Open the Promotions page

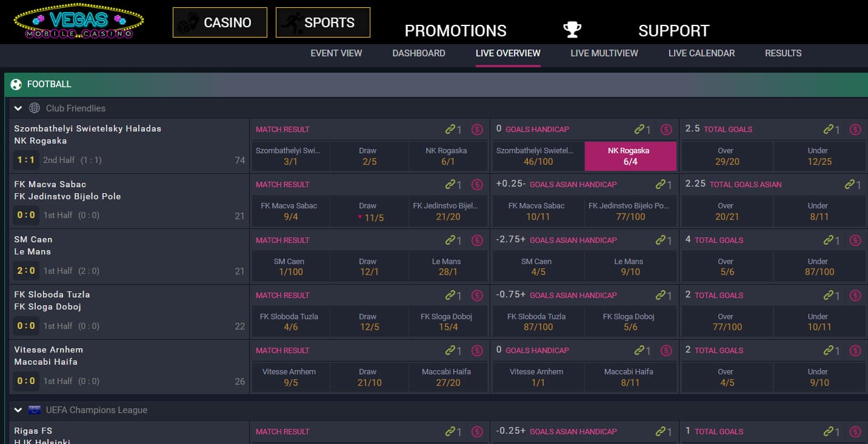click(455, 31)
